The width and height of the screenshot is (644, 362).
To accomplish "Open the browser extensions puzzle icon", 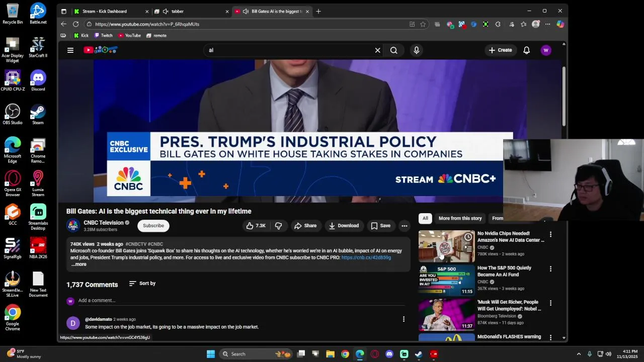I will tap(498, 24).
